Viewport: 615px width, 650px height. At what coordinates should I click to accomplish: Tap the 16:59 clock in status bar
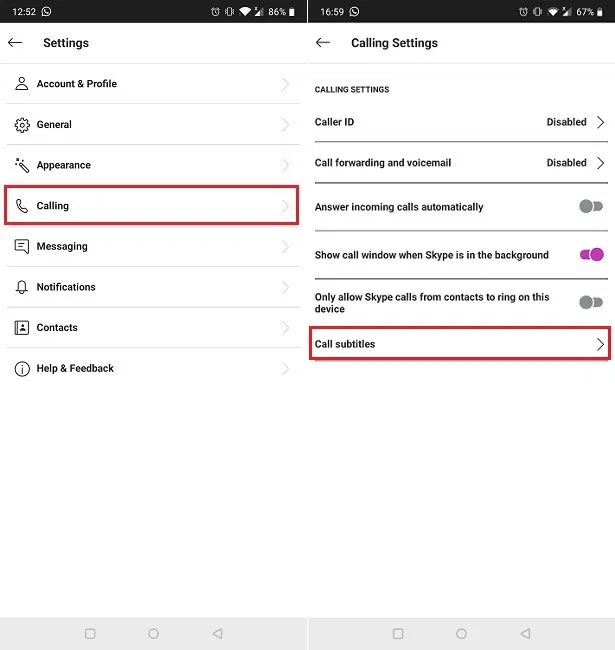coord(332,12)
